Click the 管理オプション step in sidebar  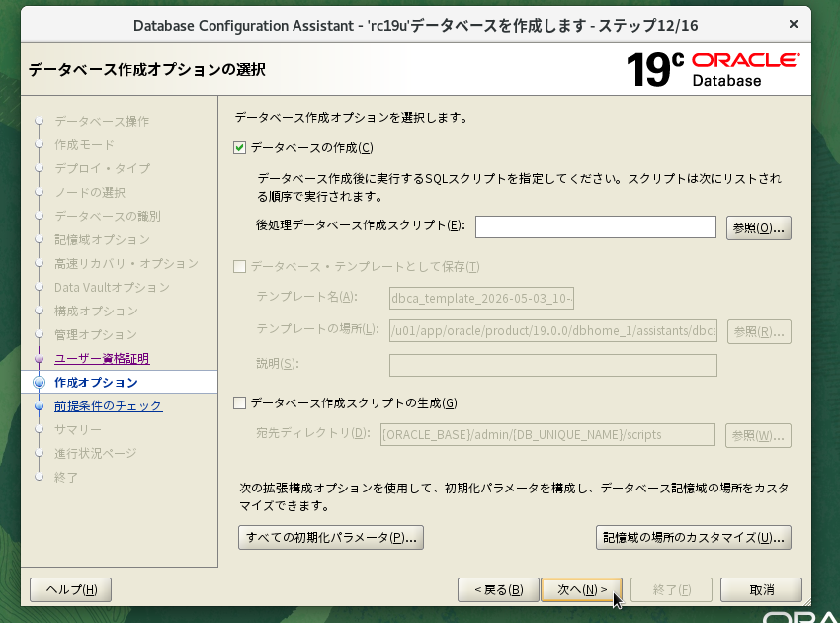[x=96, y=334]
